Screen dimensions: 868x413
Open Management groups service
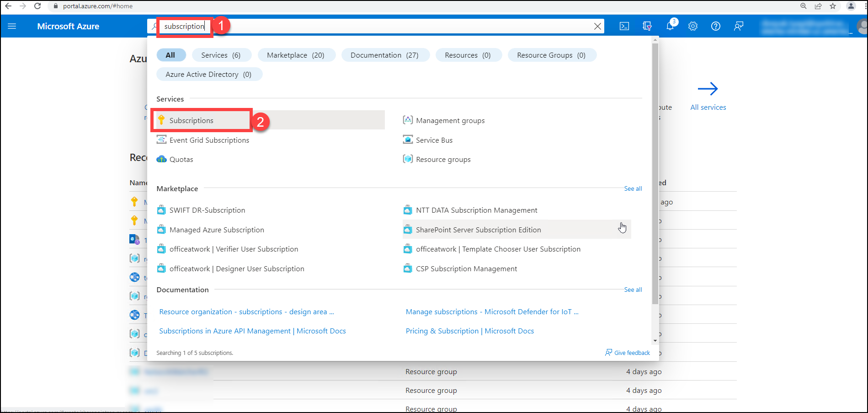coord(450,120)
